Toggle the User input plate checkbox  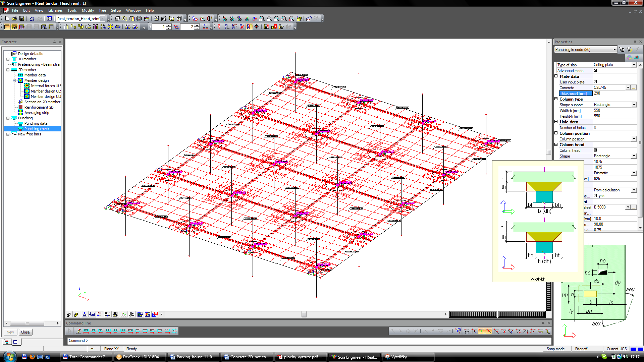point(595,82)
